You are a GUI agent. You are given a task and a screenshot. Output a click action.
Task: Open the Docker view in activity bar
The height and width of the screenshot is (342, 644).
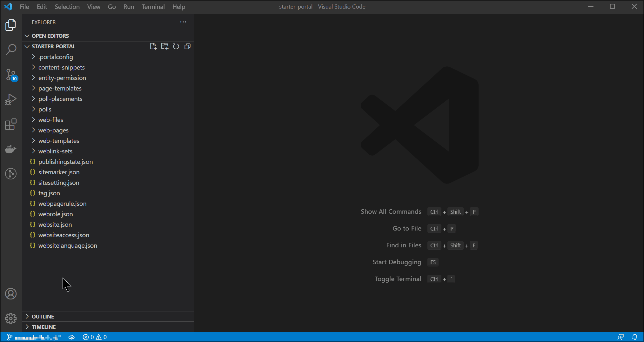pyautogui.click(x=11, y=149)
